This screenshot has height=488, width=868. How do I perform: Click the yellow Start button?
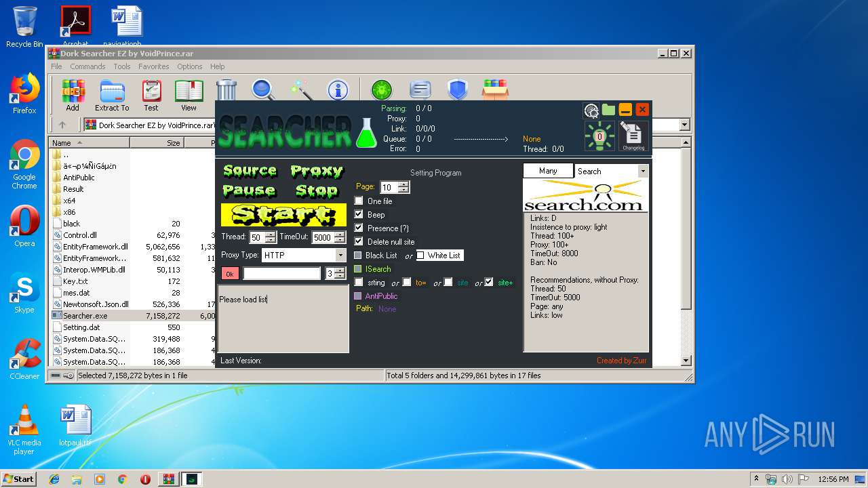click(283, 215)
